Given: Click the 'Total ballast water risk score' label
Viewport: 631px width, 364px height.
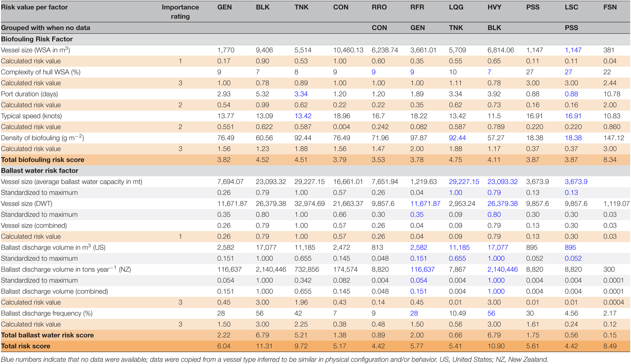Looking at the screenshot, I should coord(47,335).
